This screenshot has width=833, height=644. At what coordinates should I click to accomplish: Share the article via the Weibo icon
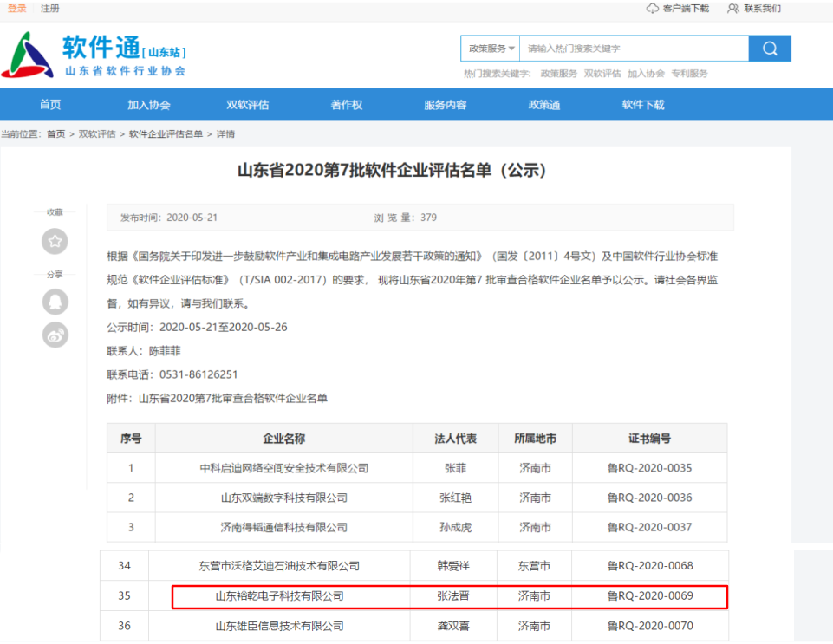(x=54, y=335)
